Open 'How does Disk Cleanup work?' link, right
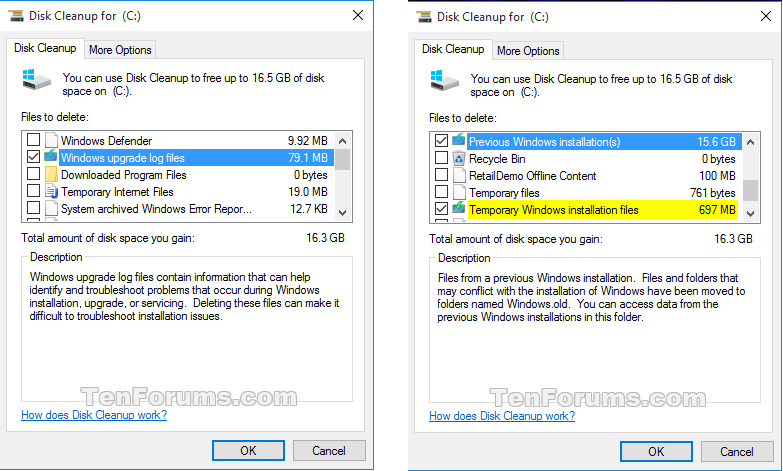The image size is (783, 471). (x=502, y=416)
